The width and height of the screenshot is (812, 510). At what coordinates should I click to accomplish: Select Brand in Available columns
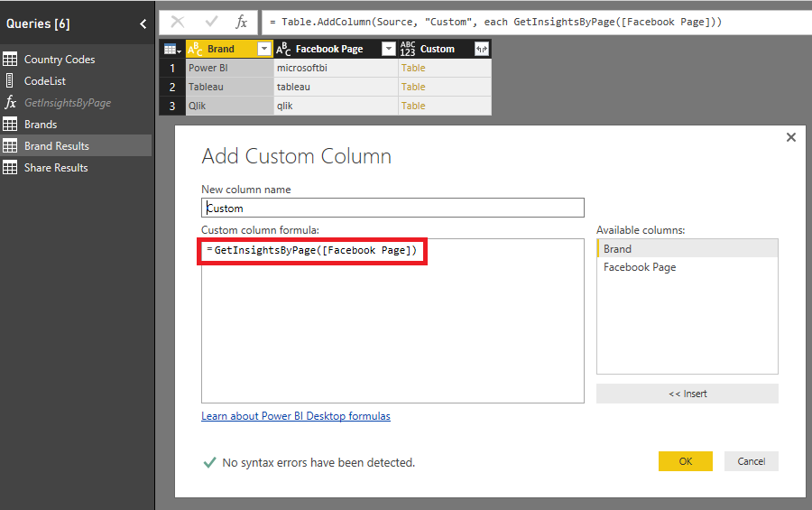coord(687,249)
